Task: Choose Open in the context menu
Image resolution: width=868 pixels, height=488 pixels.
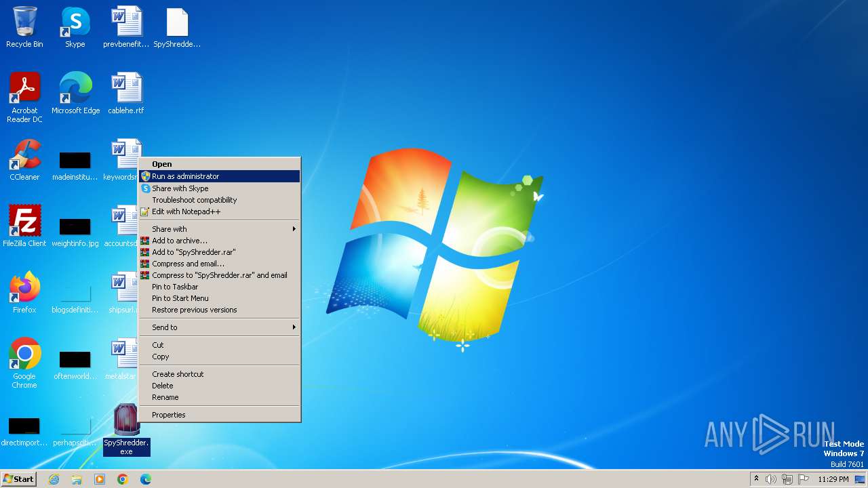Action: click(220, 164)
